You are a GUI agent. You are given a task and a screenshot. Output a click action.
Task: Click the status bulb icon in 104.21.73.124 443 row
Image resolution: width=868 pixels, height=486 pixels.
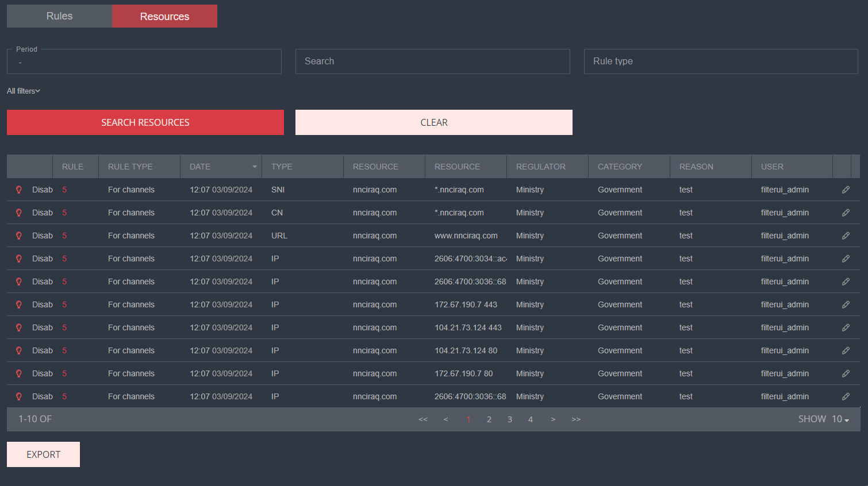click(x=18, y=327)
